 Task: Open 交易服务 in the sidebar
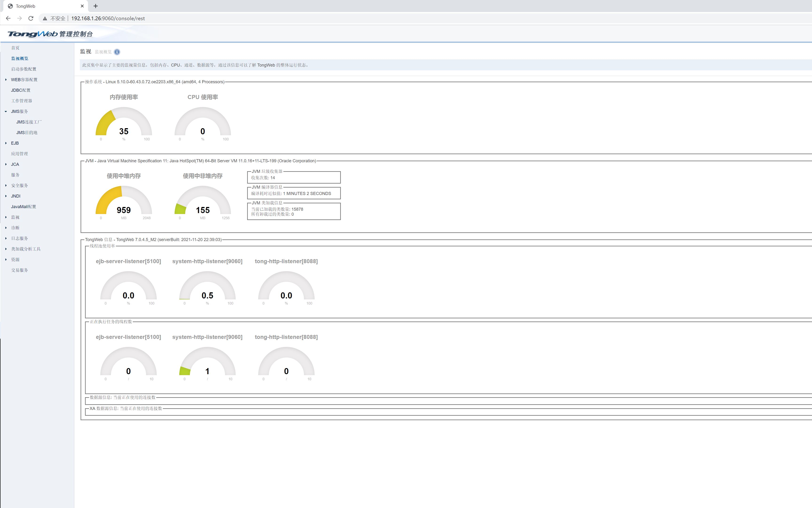[x=20, y=270]
